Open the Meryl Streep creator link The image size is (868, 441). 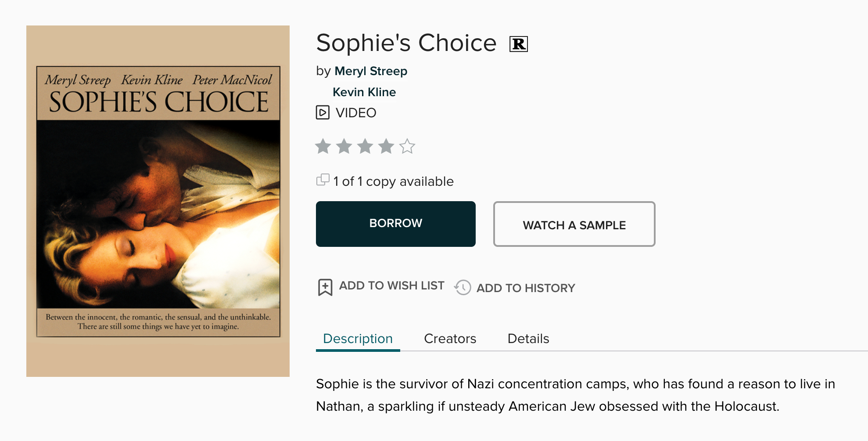point(371,71)
